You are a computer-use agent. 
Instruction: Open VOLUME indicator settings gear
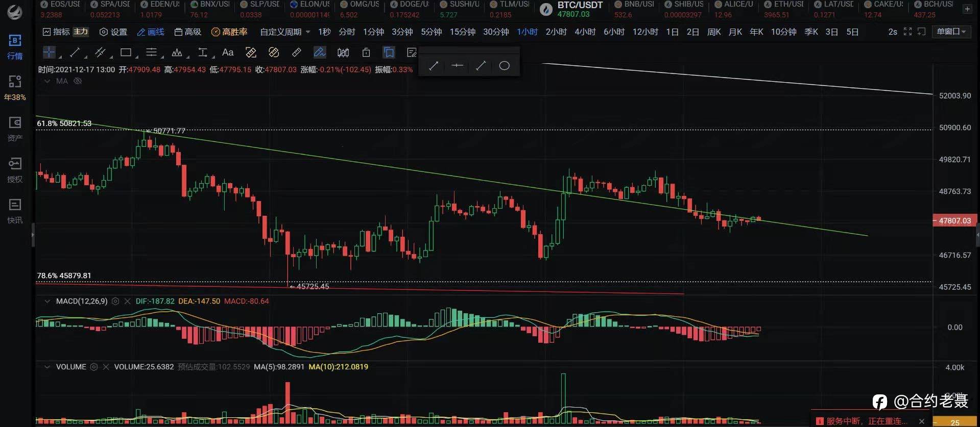pyautogui.click(x=94, y=367)
